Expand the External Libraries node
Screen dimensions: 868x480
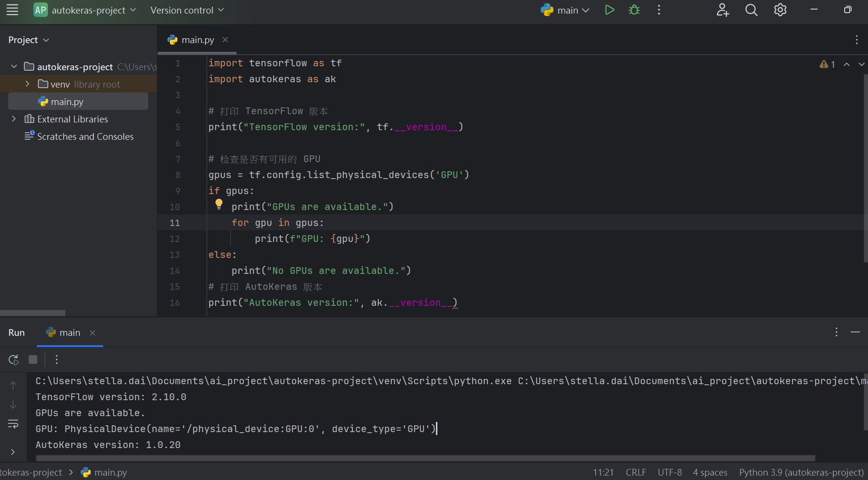coord(14,119)
